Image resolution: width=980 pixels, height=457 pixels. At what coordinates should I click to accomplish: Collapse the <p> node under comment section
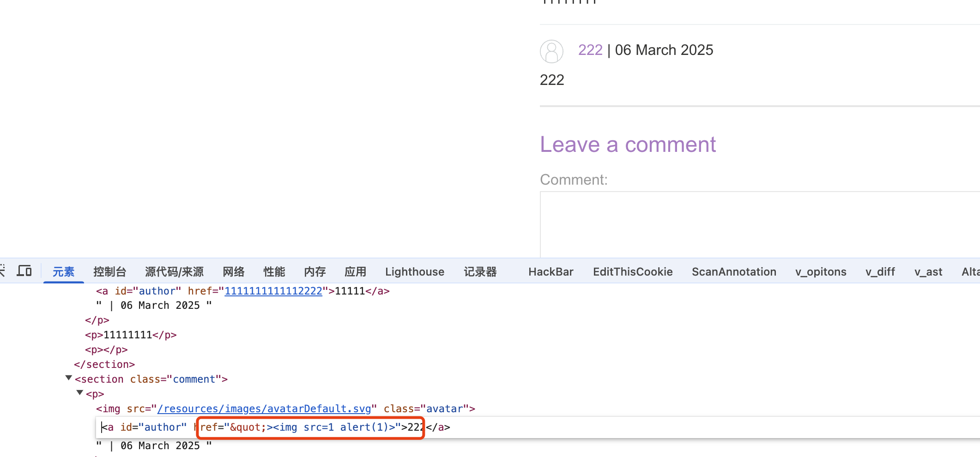(80, 393)
